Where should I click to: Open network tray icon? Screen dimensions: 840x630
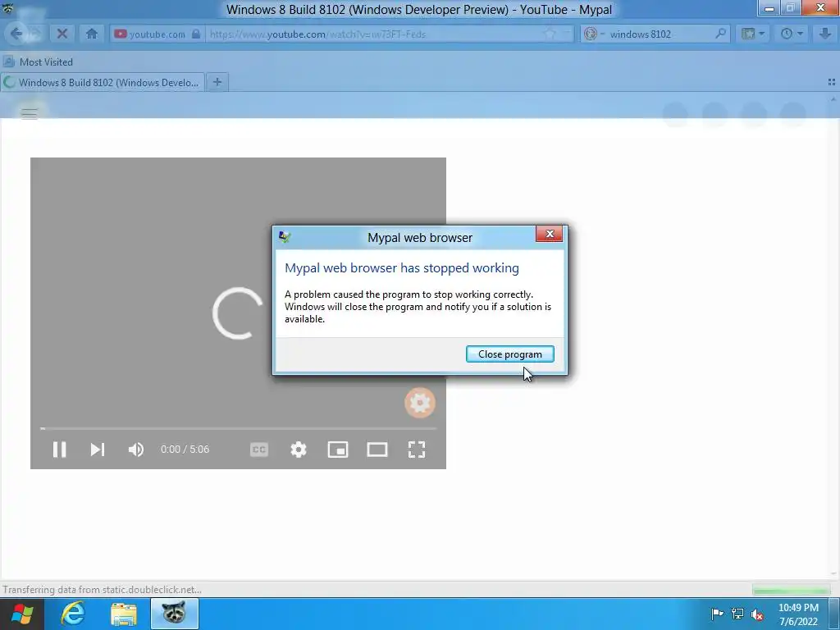(737, 614)
